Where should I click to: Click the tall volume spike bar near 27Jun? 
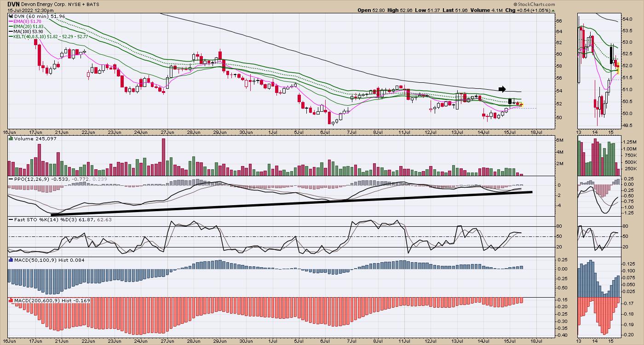point(163,156)
